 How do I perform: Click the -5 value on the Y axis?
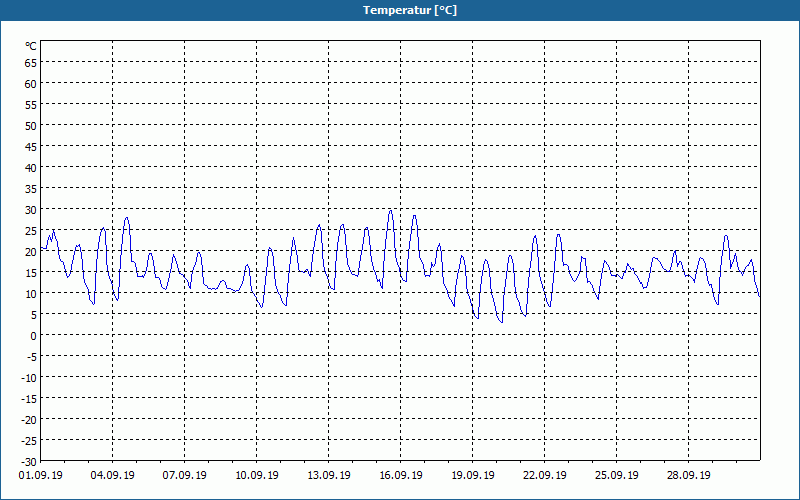click(x=32, y=357)
